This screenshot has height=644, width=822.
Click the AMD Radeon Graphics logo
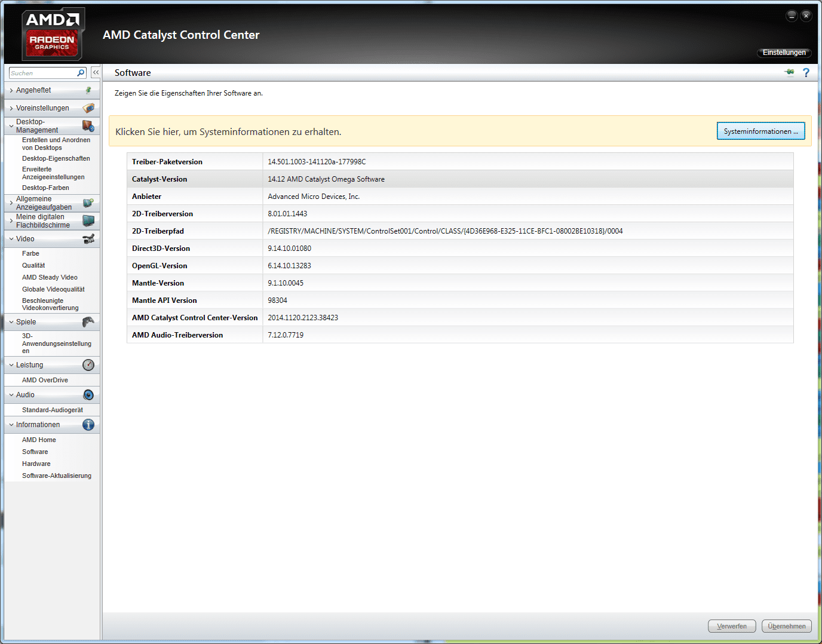(x=53, y=35)
